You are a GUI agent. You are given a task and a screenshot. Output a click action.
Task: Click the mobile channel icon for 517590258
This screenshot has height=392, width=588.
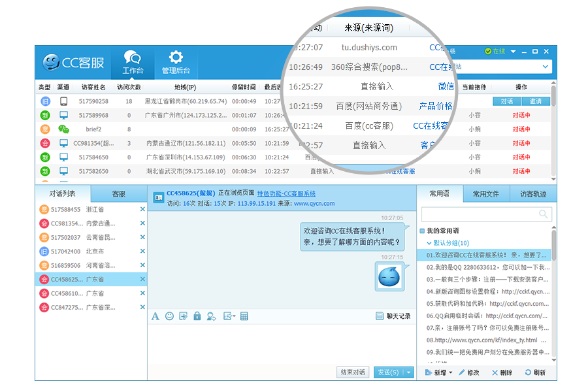[64, 101]
